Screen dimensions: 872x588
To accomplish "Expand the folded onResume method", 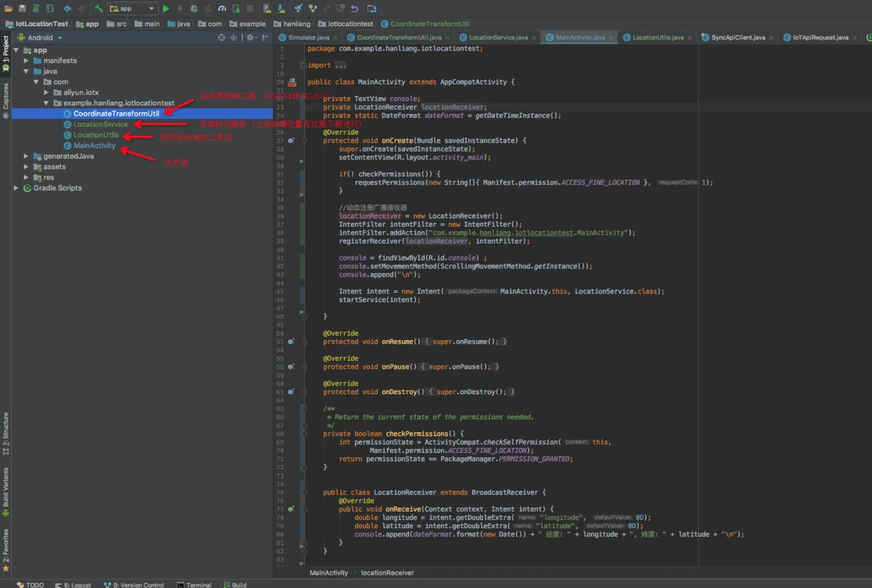I will pos(305,342).
